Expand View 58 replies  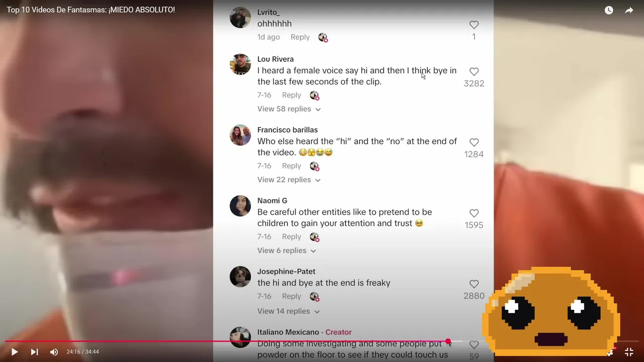coord(289,109)
